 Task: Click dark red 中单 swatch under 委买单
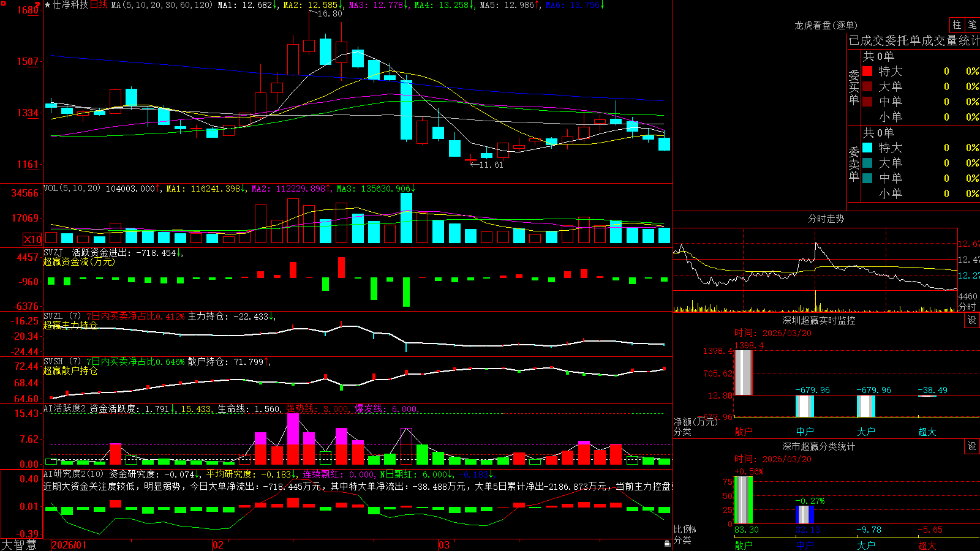click(x=867, y=102)
